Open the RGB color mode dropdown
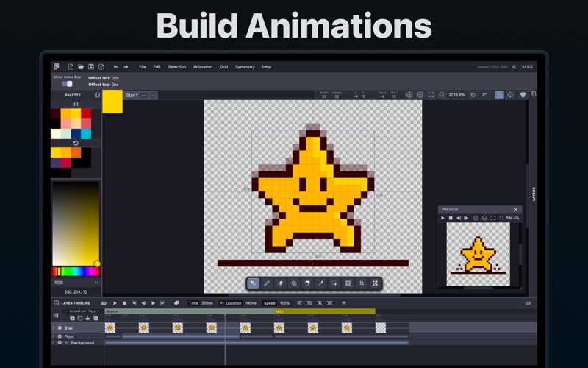The image size is (588, 368). (76, 283)
